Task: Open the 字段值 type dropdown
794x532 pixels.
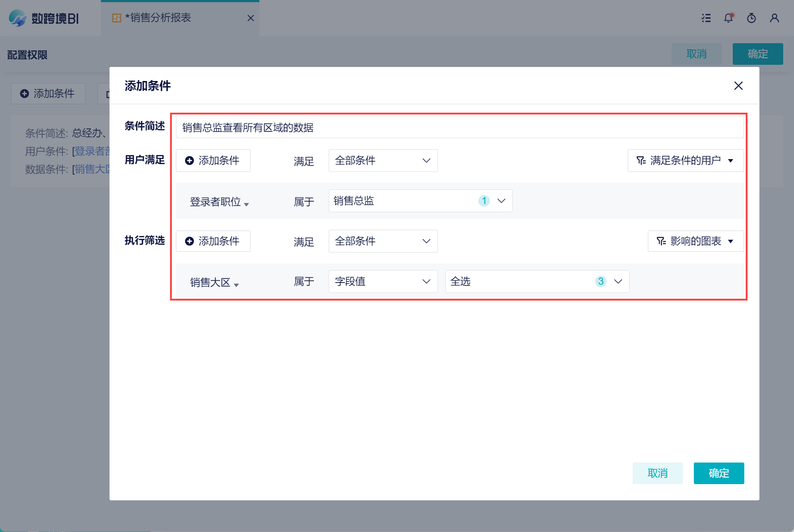Action: coord(383,281)
